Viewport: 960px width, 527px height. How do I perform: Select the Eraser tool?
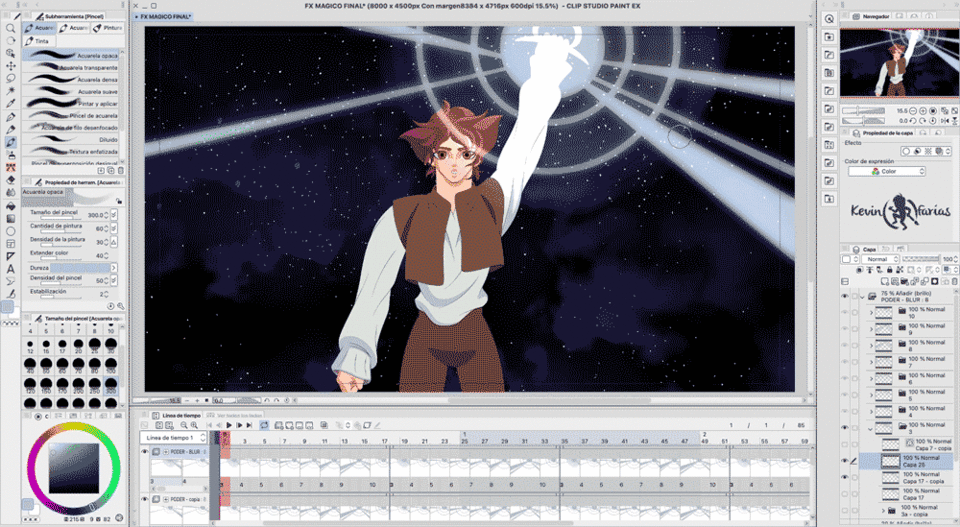click(x=10, y=180)
